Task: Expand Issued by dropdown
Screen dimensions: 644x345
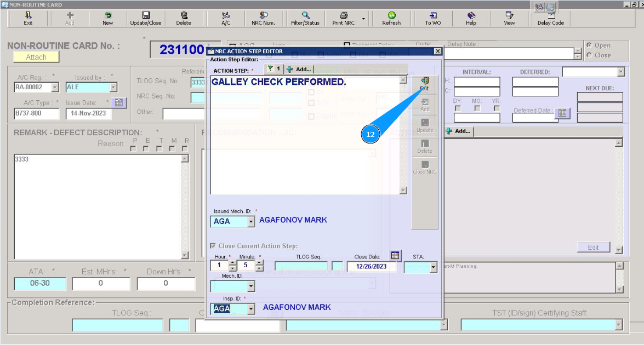Action: 113,88
